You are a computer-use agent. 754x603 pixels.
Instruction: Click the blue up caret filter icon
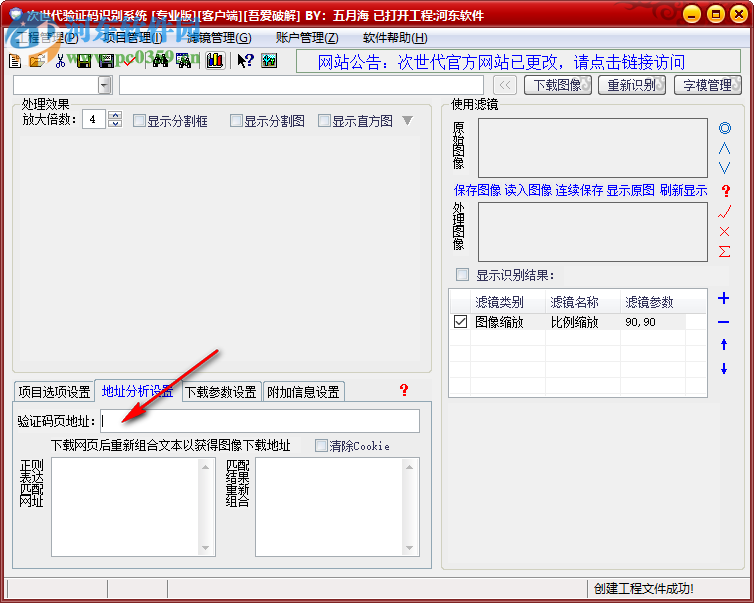[725, 149]
